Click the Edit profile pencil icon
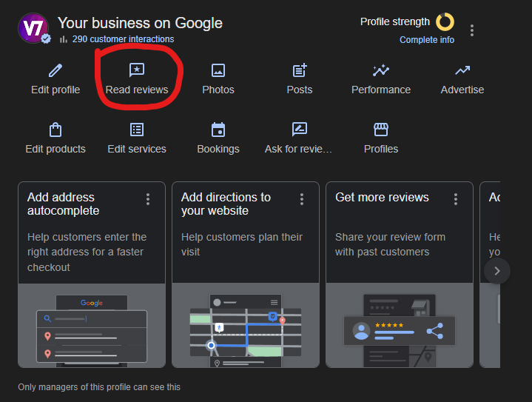 [55, 70]
